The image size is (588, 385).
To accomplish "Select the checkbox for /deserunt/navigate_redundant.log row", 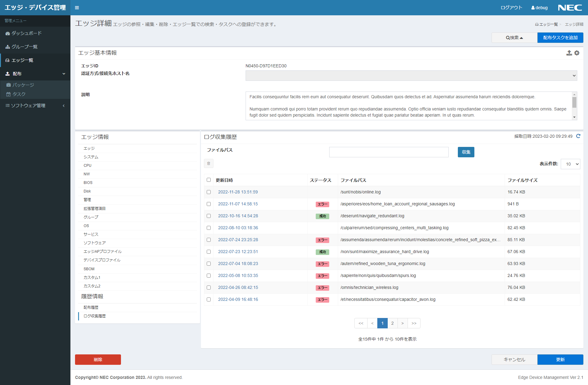I will tap(209, 216).
